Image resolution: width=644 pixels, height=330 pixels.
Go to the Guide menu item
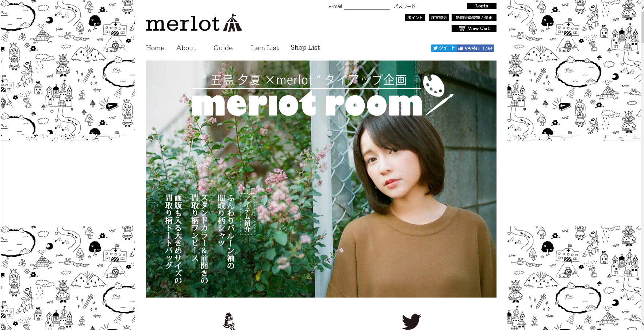[223, 48]
